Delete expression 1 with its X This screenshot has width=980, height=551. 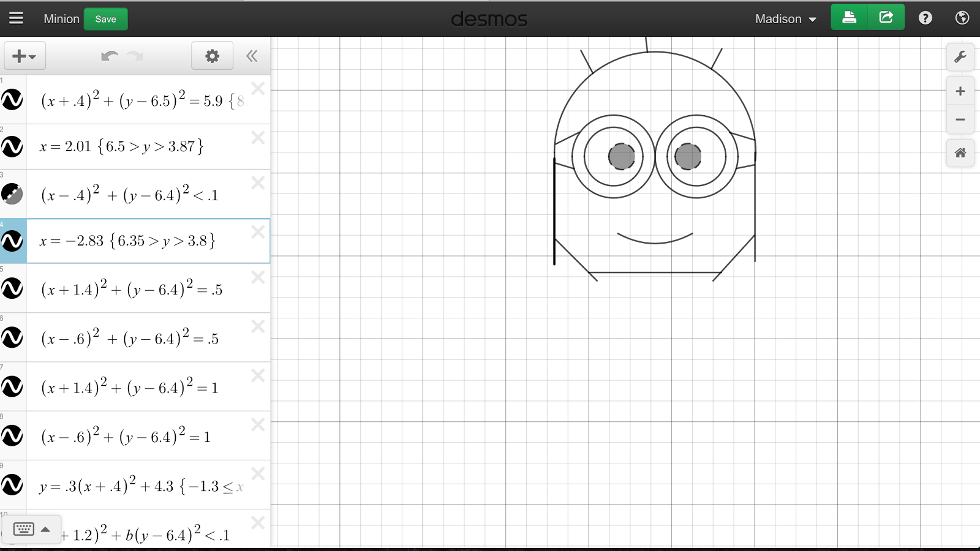[258, 89]
